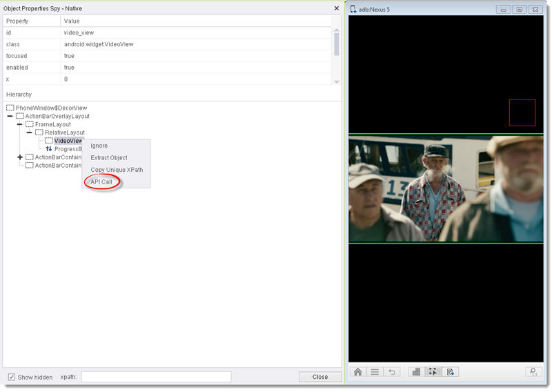Collapse the RelativeLayout tree node
The width and height of the screenshot is (554, 392).
[30, 133]
